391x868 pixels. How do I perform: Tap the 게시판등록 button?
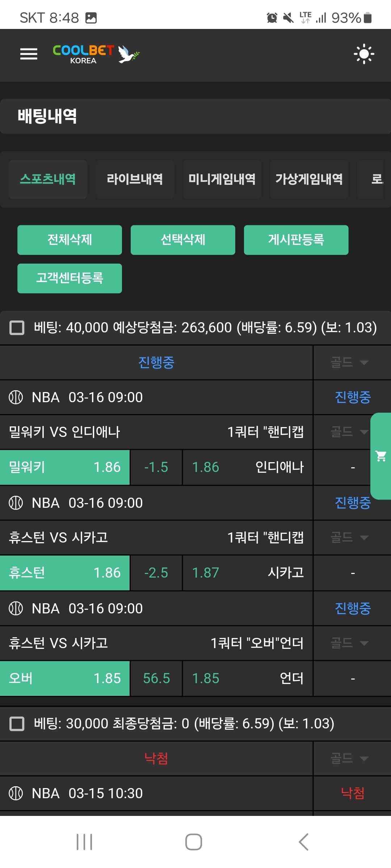click(296, 240)
